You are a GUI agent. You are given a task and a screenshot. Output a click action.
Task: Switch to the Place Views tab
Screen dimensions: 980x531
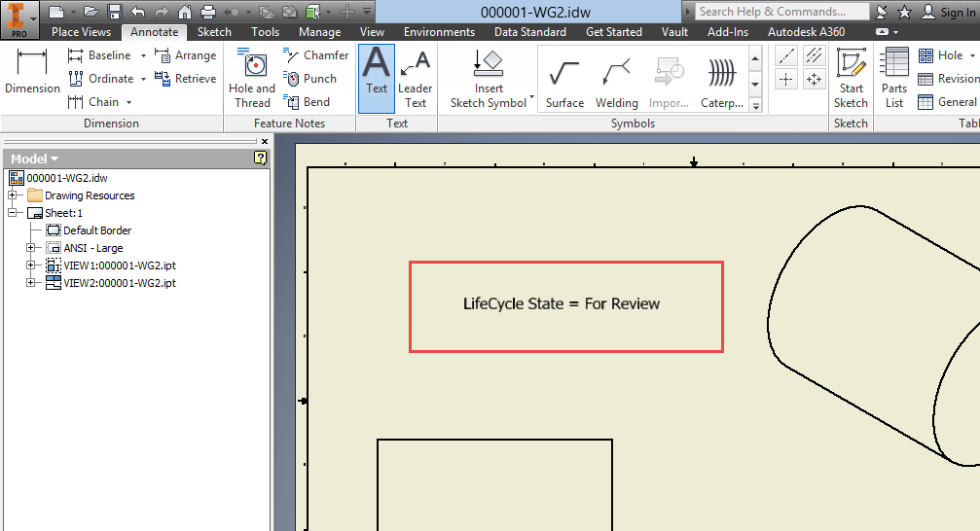tap(81, 32)
